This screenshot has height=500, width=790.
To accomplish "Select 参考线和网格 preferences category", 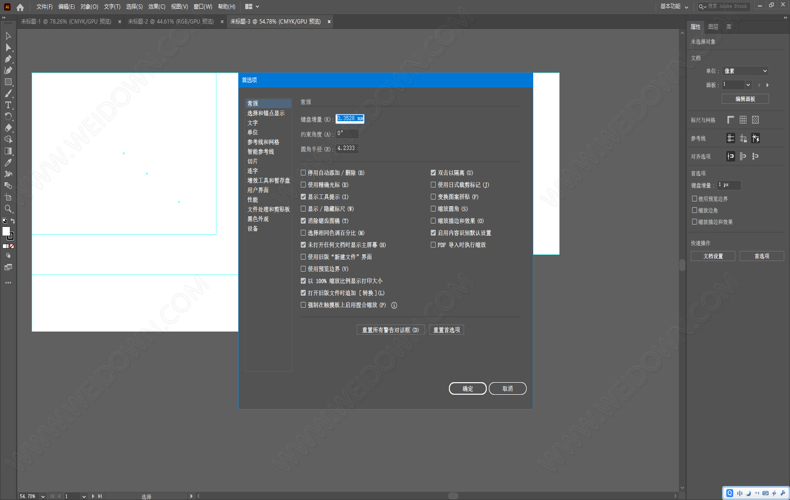I will (x=263, y=142).
